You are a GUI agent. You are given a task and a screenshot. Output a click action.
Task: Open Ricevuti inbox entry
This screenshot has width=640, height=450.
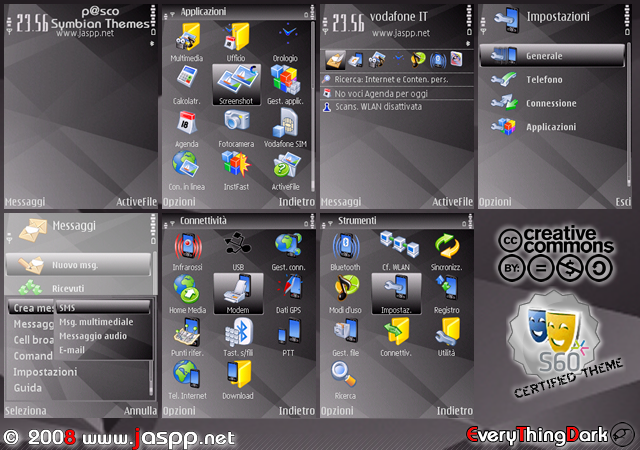pyautogui.click(x=78, y=288)
